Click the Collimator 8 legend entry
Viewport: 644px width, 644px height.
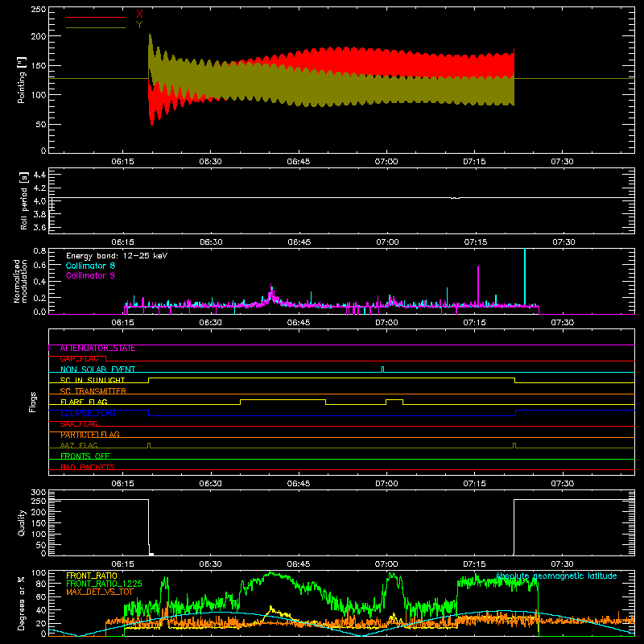(x=90, y=266)
